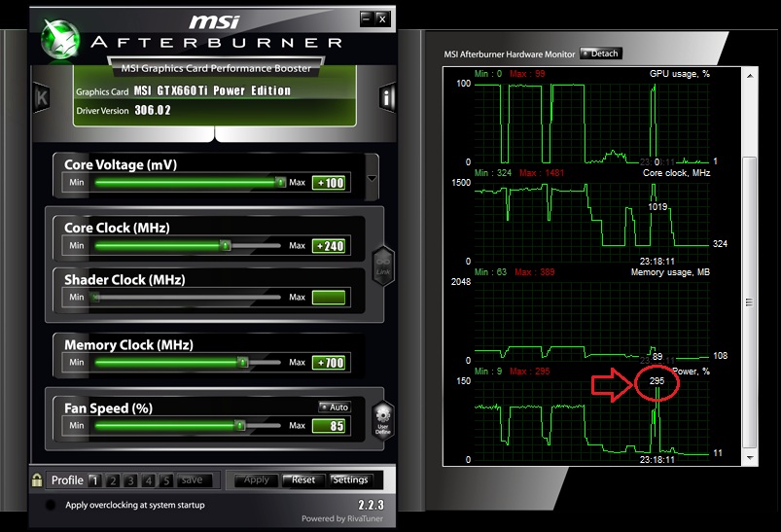Viewport: 781px width, 532px height.
Task: Click the Fan Speed slider handle
Action: (x=240, y=425)
